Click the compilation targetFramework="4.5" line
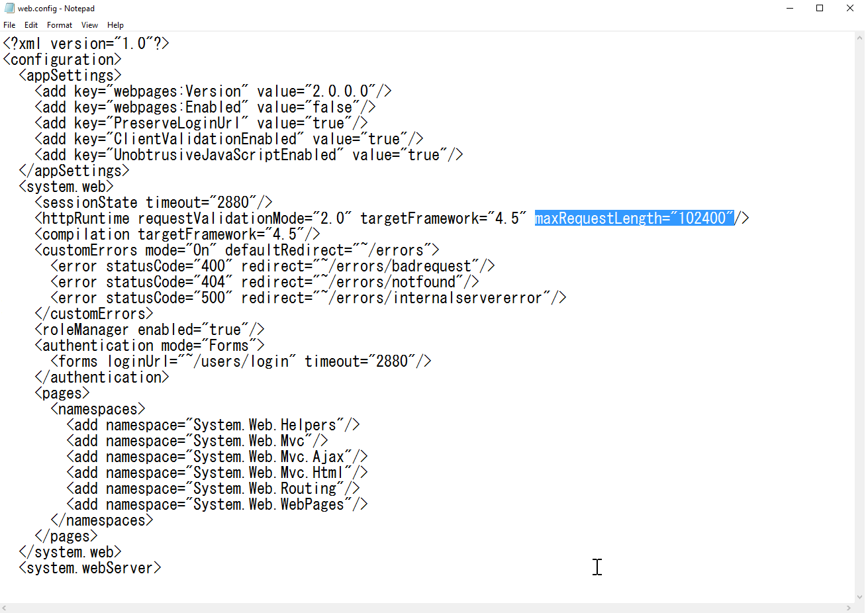This screenshot has height=613, width=868. [177, 234]
